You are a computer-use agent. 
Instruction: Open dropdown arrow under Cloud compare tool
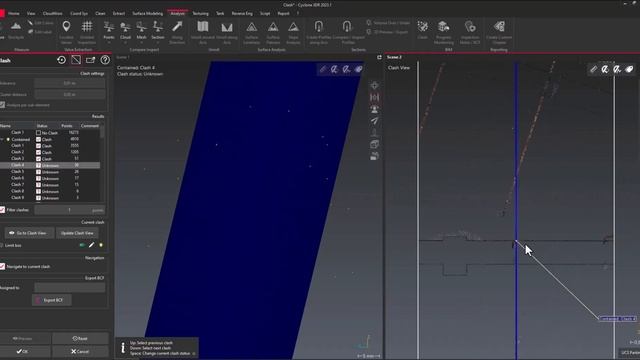point(125,42)
